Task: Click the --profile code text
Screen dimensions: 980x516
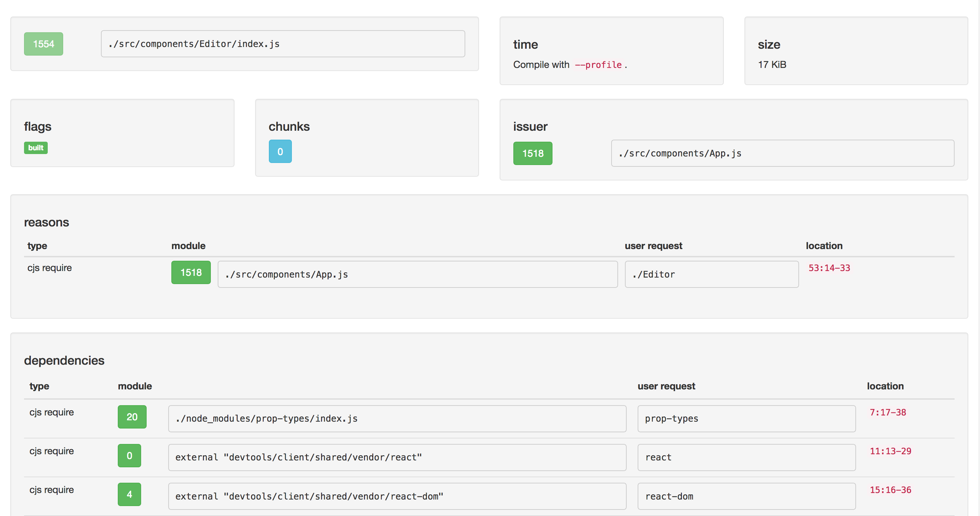Action: tap(598, 65)
